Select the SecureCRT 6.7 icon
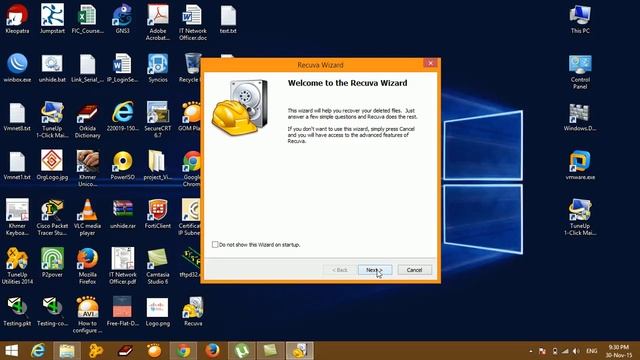 158,120
